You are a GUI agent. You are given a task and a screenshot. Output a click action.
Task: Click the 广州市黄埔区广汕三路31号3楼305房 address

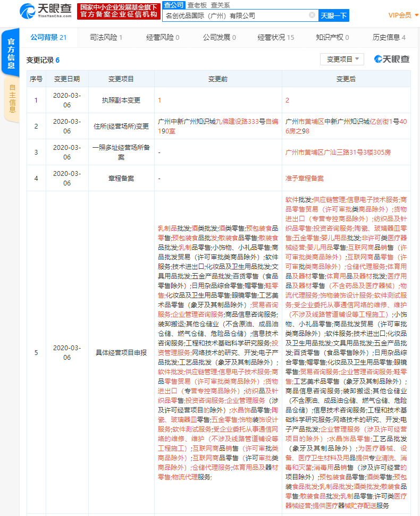pyautogui.click(x=338, y=153)
